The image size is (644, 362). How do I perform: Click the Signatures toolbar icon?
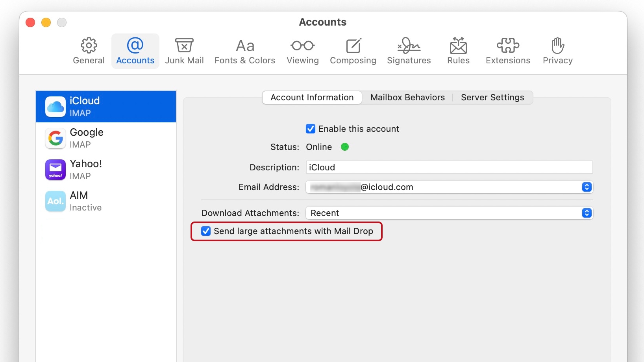[409, 51]
